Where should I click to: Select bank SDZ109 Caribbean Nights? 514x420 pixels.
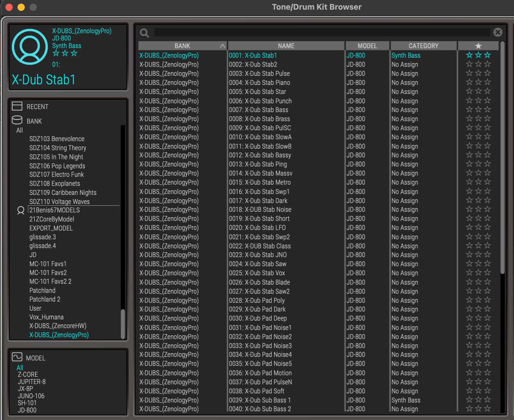[63, 193]
